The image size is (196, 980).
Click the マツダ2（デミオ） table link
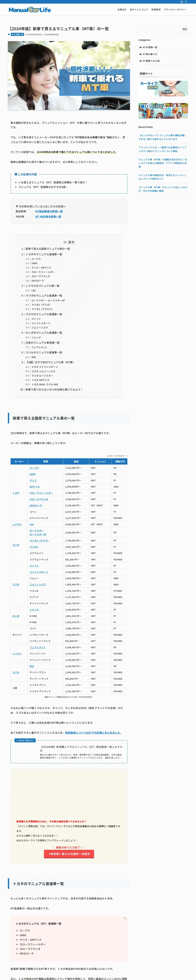coord(40,541)
